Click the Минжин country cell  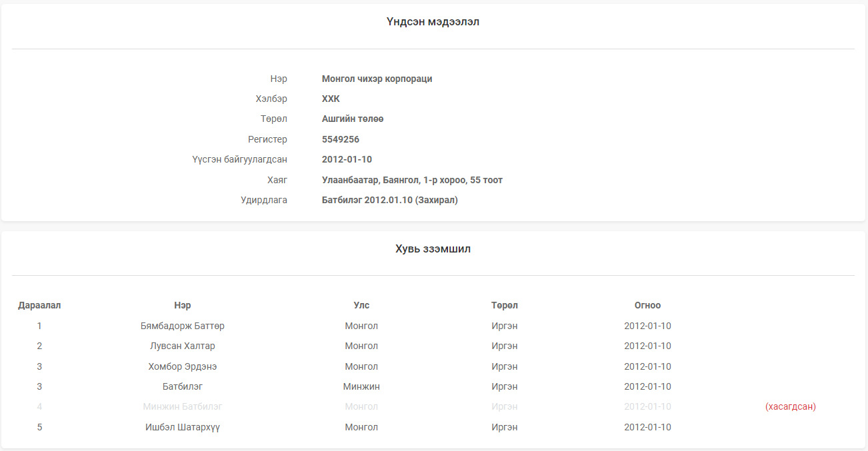coord(361,386)
